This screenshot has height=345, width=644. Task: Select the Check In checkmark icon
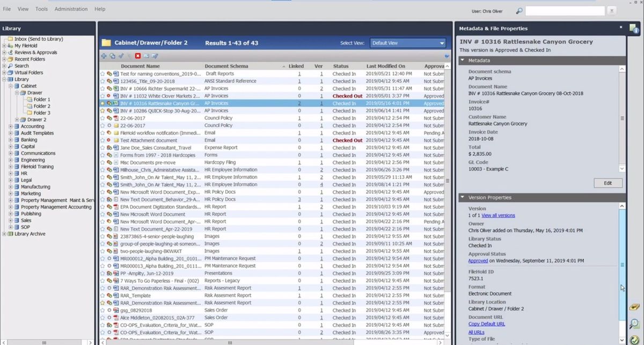(120, 55)
